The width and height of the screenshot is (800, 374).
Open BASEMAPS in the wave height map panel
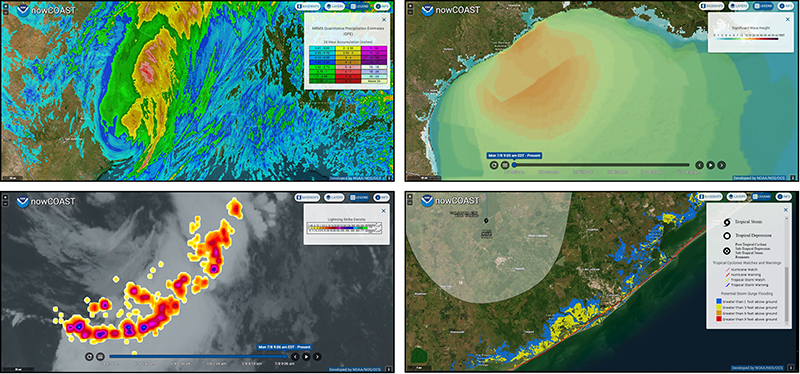point(711,6)
